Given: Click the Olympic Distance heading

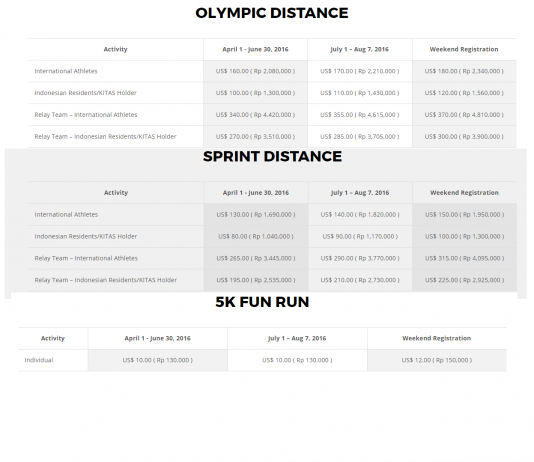Looking at the screenshot, I should coord(272,13).
